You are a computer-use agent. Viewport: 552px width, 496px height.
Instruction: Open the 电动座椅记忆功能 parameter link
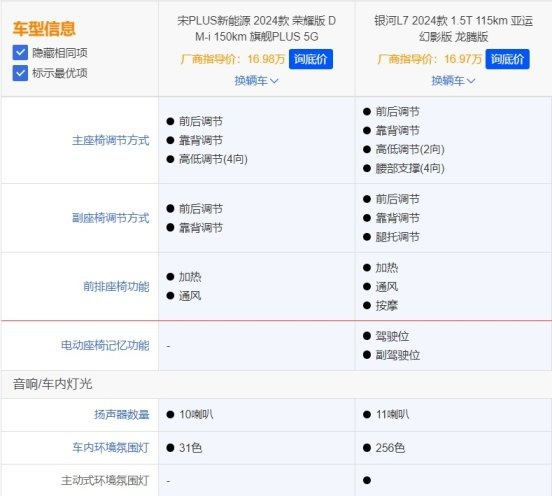[x=105, y=345]
